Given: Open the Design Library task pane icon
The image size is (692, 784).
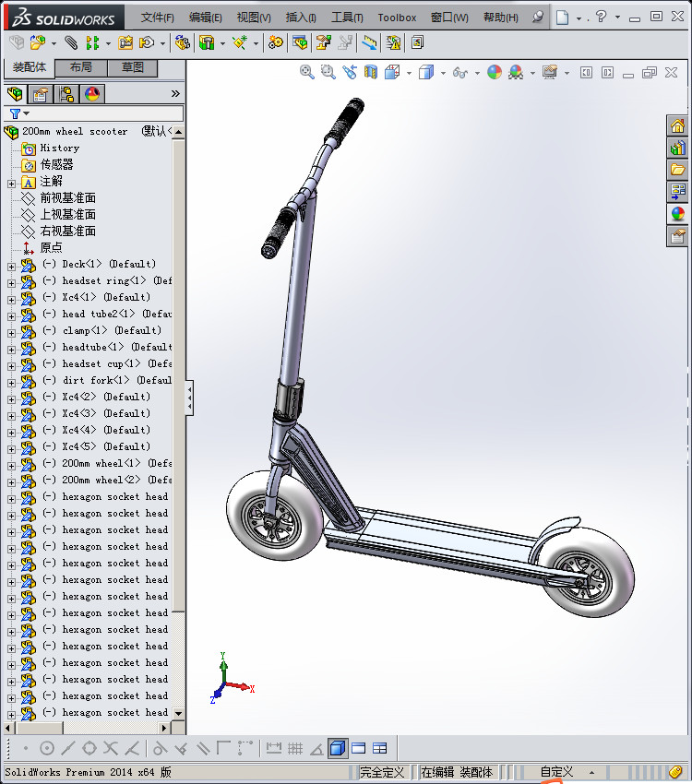Looking at the screenshot, I should pyautogui.click(x=678, y=148).
